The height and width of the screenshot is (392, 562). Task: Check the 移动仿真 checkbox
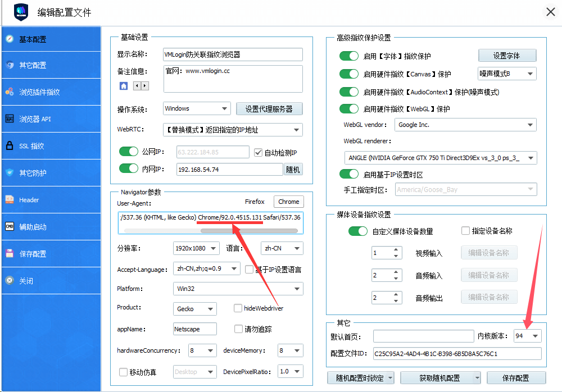coord(123,372)
